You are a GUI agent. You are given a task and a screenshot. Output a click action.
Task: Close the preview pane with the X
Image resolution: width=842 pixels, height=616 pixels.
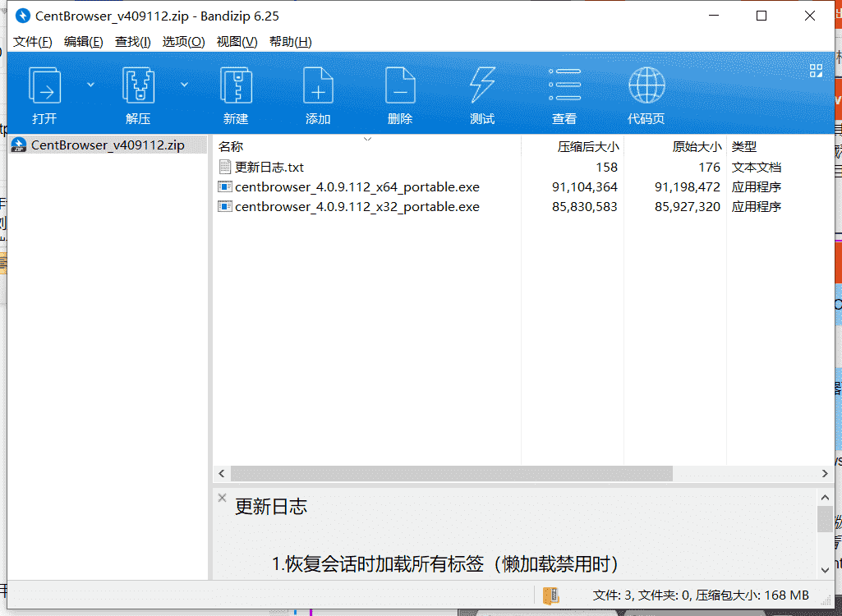coord(223,498)
